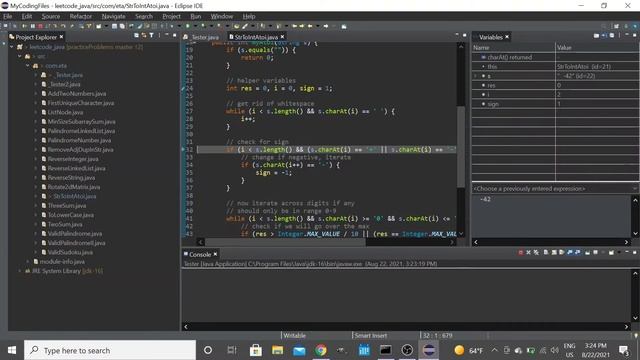This screenshot has width=640, height=360.
Task: Toggle Word Wrap in Console
Action: [x=562, y=253]
